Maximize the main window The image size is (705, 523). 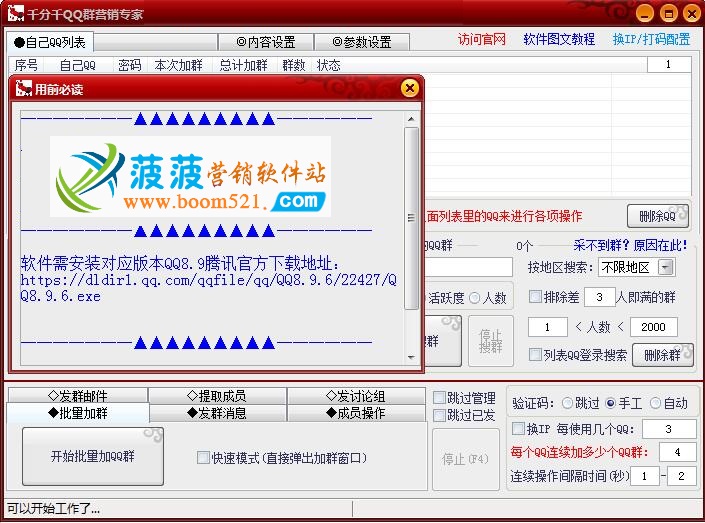coord(669,13)
